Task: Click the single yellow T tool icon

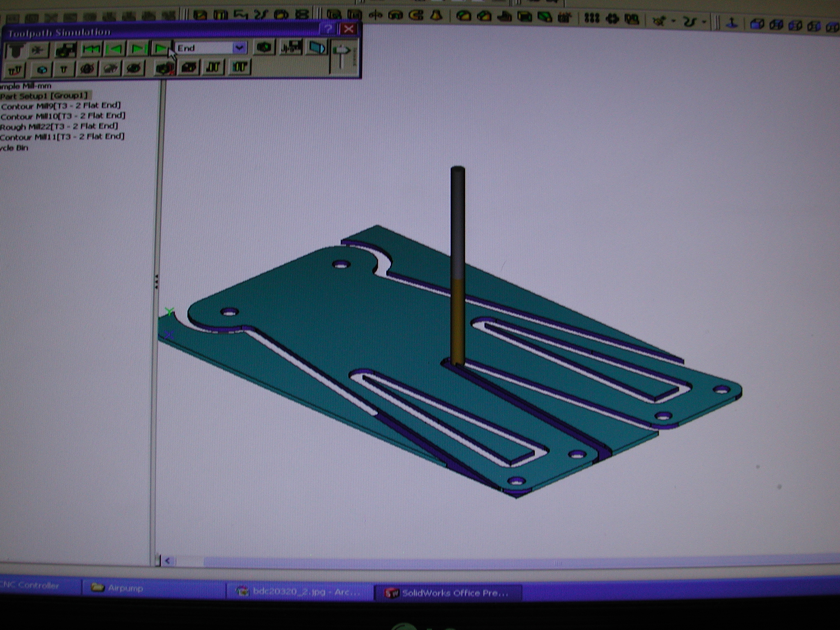Action: click(x=64, y=69)
